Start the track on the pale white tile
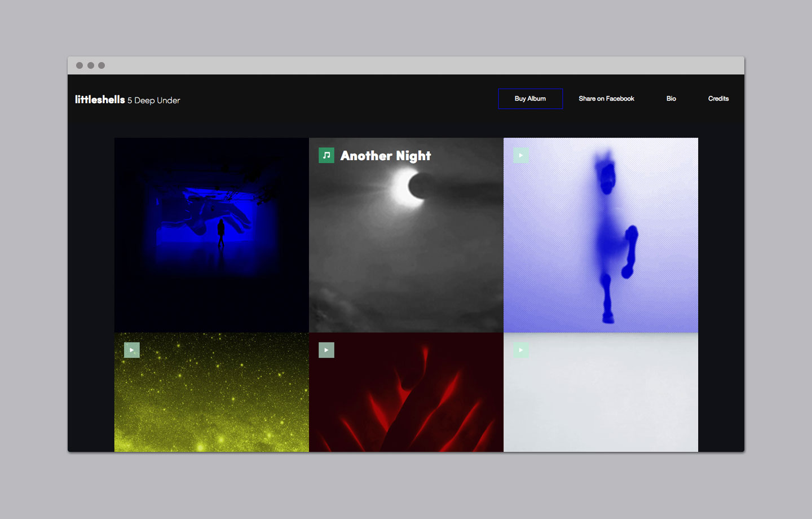 (521, 350)
